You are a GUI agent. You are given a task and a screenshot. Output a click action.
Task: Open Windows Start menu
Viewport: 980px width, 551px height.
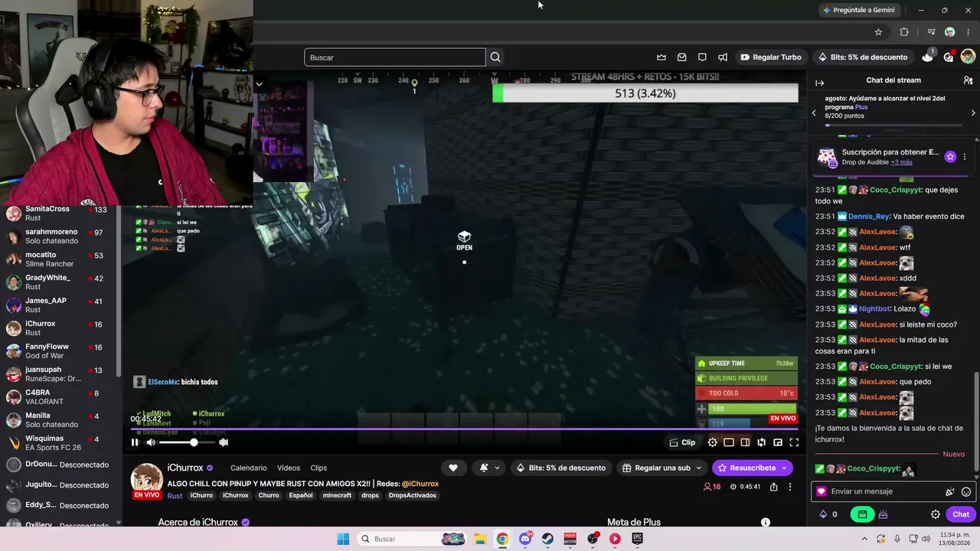pyautogui.click(x=343, y=539)
